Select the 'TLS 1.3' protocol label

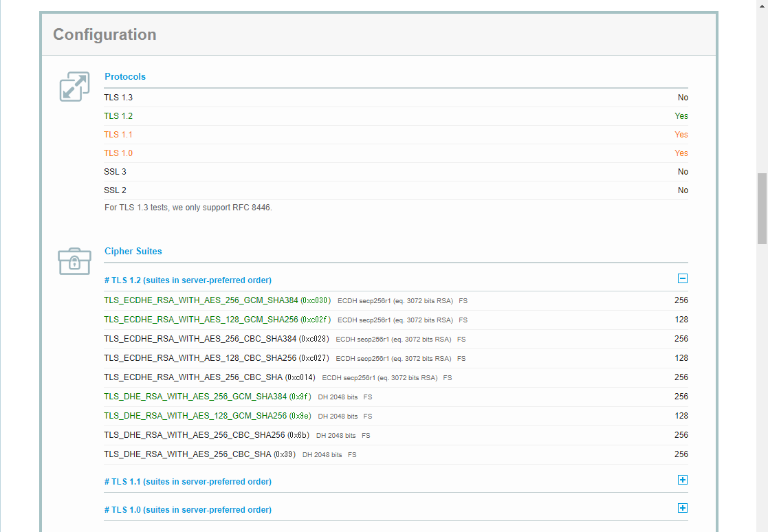(118, 98)
